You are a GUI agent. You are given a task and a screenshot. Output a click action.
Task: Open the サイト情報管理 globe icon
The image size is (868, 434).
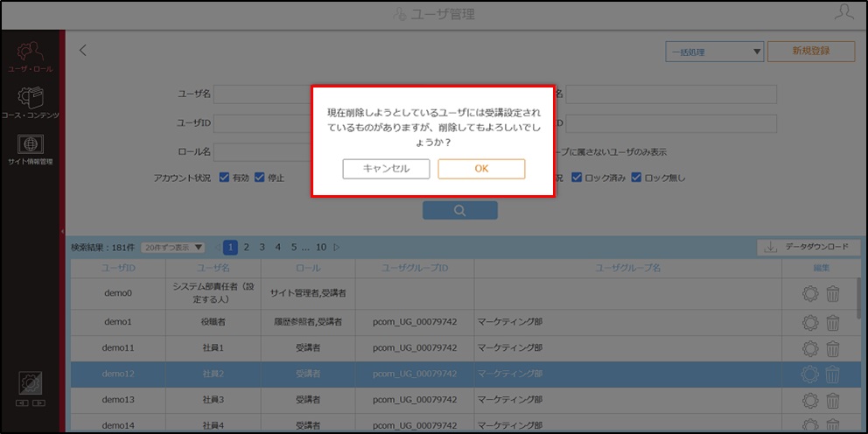pos(30,150)
